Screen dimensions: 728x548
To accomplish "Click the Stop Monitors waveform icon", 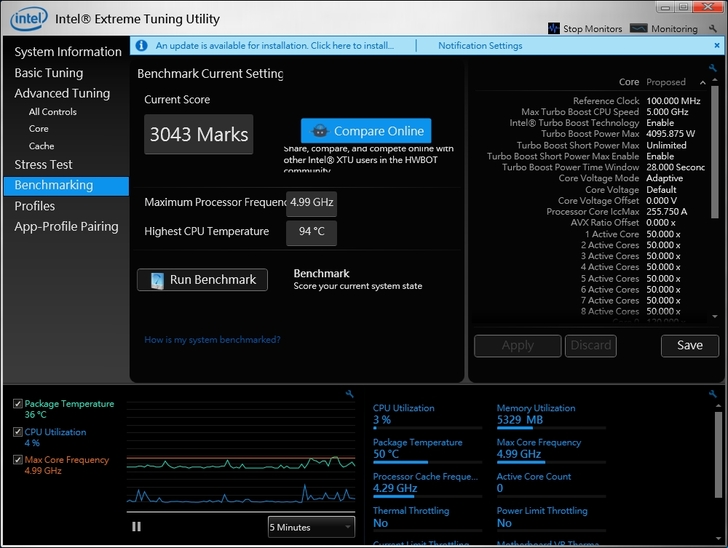I will [x=554, y=29].
